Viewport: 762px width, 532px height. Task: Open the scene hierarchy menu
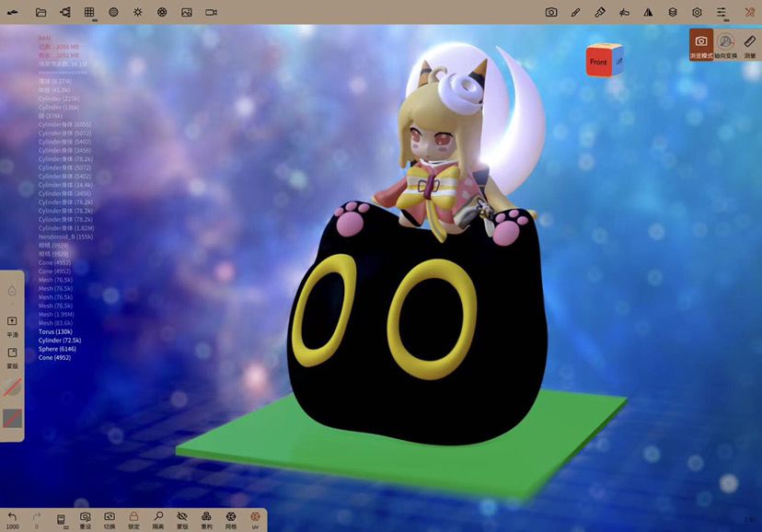point(65,12)
